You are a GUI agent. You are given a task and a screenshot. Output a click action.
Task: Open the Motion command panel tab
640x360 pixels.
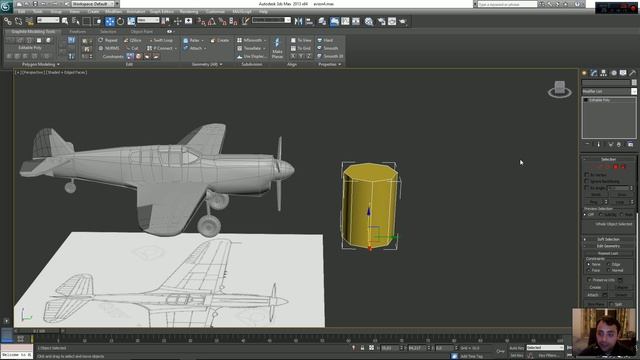coord(613,73)
